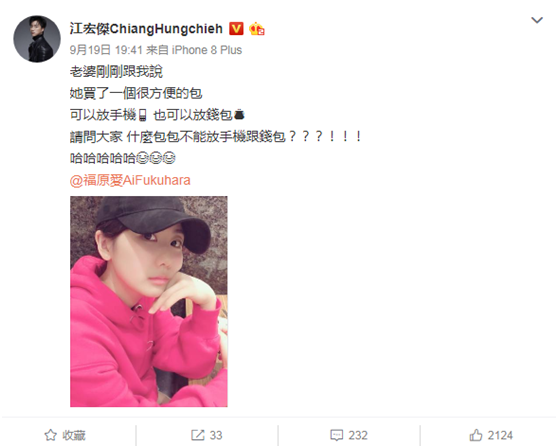Enlarge the pink hoodie photo thumbnail
This screenshot has height=448, width=558.
point(149,301)
